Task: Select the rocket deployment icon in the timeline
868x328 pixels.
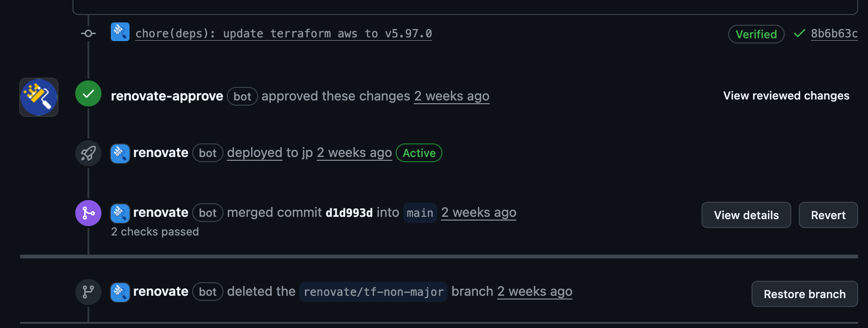Action: [x=88, y=153]
